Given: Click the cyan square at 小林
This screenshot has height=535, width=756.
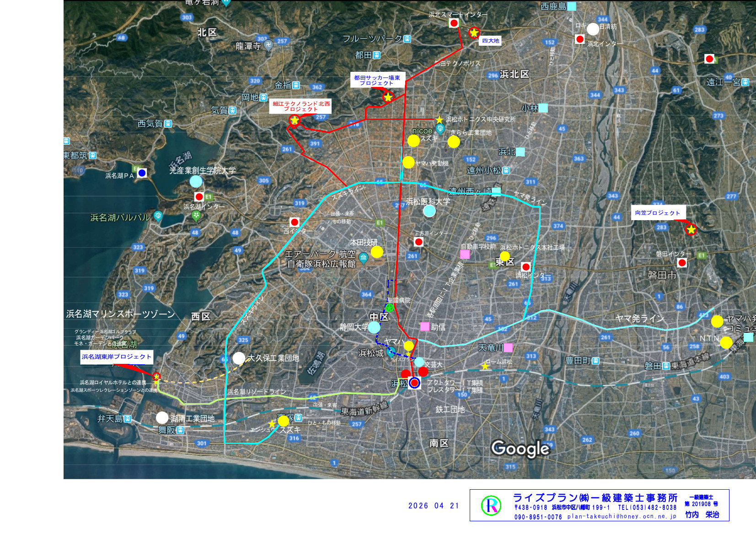Looking at the screenshot, I should [543, 108].
